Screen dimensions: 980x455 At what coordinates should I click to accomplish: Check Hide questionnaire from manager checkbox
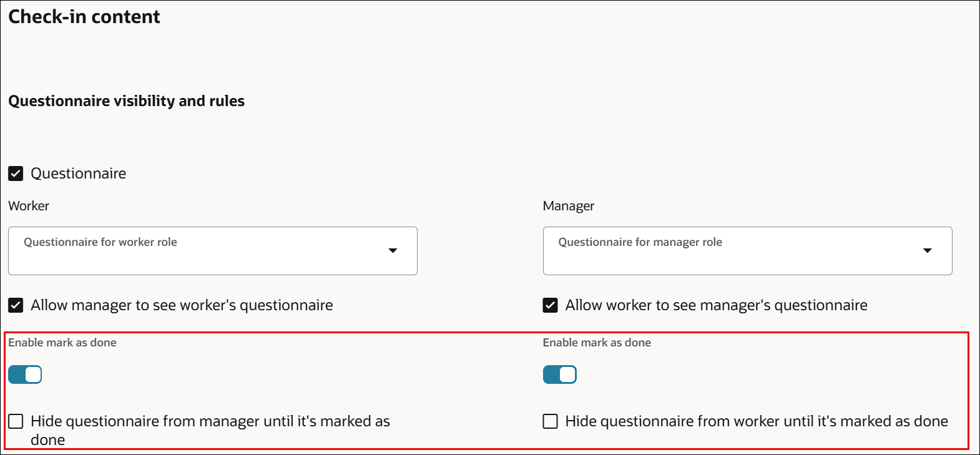click(x=16, y=421)
